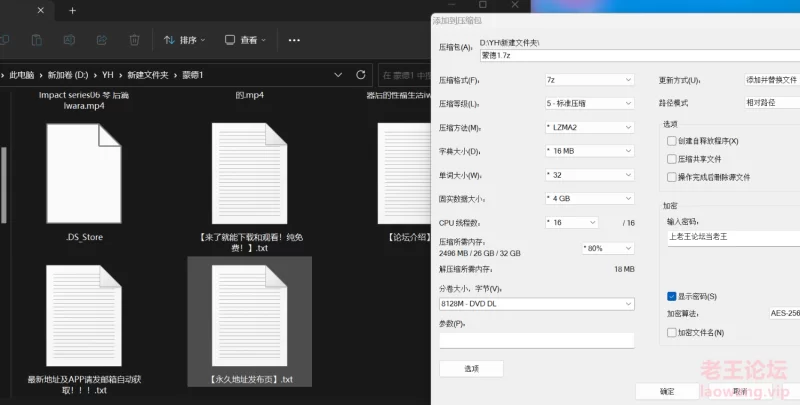
Task: Uncheck the 显示密码 checkbox
Action: [672, 296]
